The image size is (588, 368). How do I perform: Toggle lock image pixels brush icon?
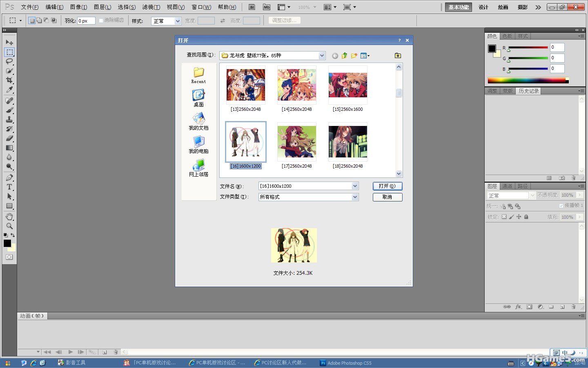511,217
